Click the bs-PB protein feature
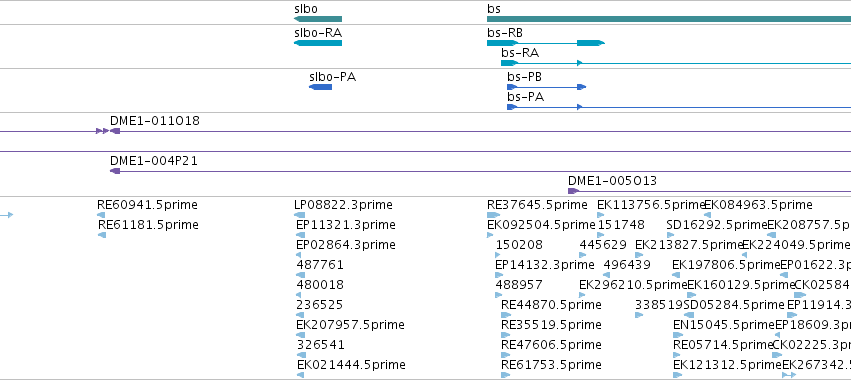This screenshot has width=851, height=380. (547, 87)
